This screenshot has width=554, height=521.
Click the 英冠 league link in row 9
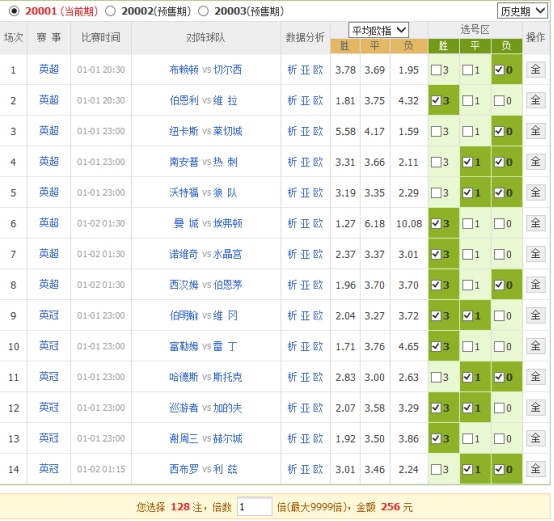click(x=49, y=315)
